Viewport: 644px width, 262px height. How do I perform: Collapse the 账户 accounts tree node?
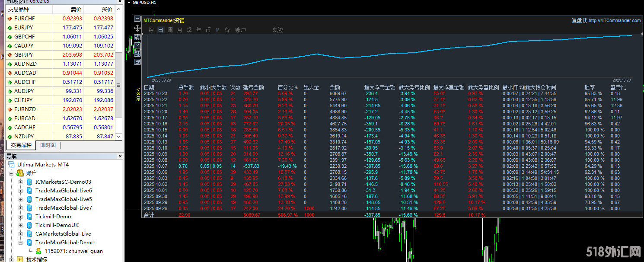12,173
